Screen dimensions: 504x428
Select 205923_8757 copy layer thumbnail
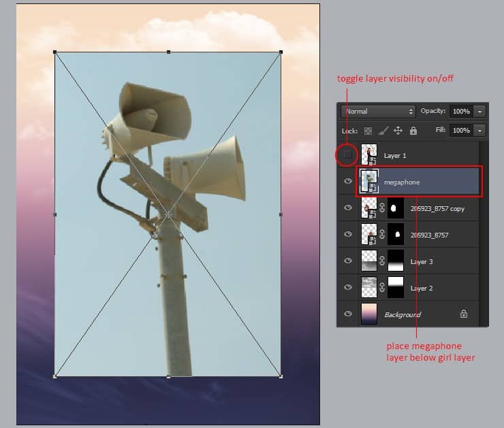coord(369,208)
